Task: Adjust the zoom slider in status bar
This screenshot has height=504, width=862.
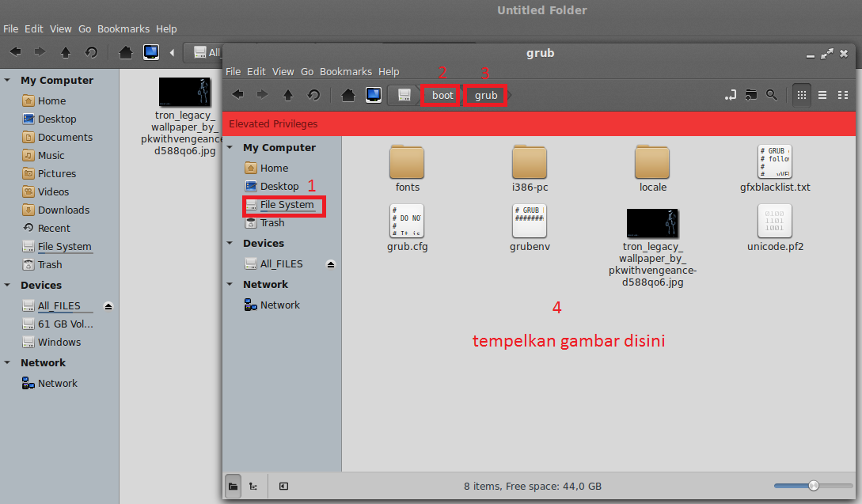Action: pos(813,486)
